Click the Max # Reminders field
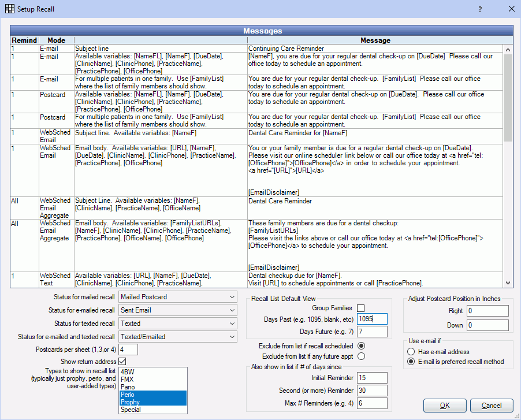This screenshot has height=420, width=521. click(x=372, y=403)
